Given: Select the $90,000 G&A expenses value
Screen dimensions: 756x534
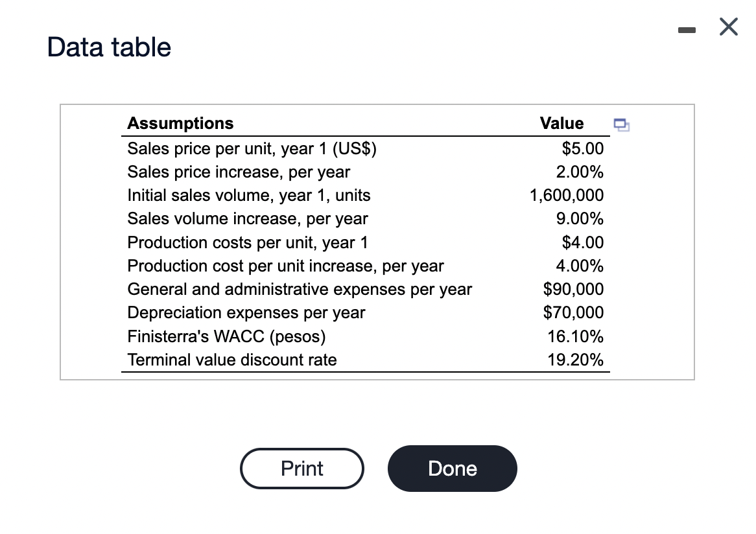Looking at the screenshot, I should 573,289.
